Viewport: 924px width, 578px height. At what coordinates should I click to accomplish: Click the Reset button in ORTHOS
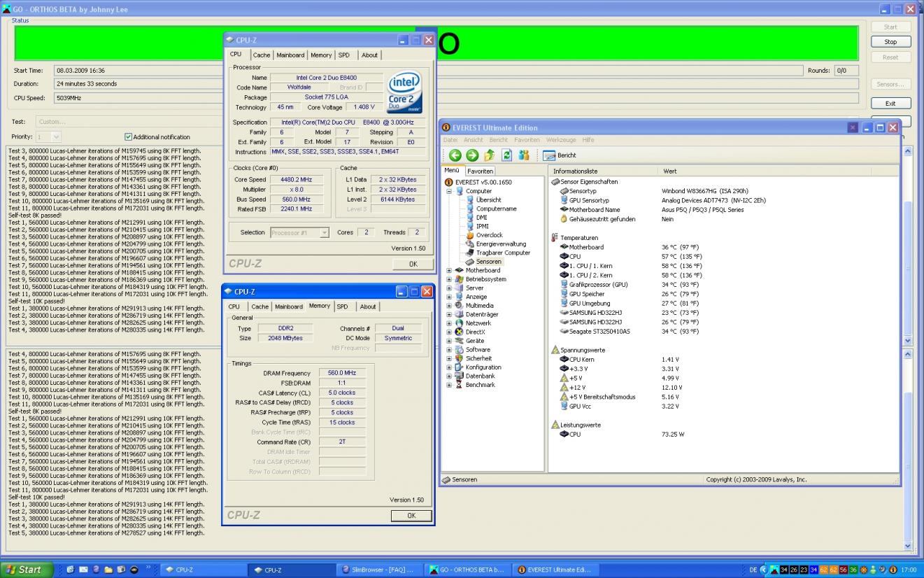[890, 57]
